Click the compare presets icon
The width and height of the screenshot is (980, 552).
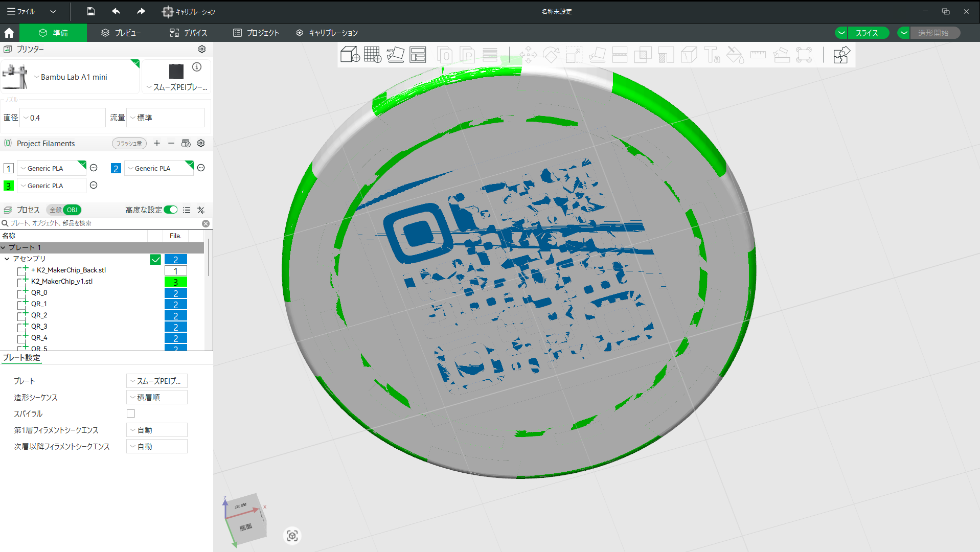(x=201, y=210)
